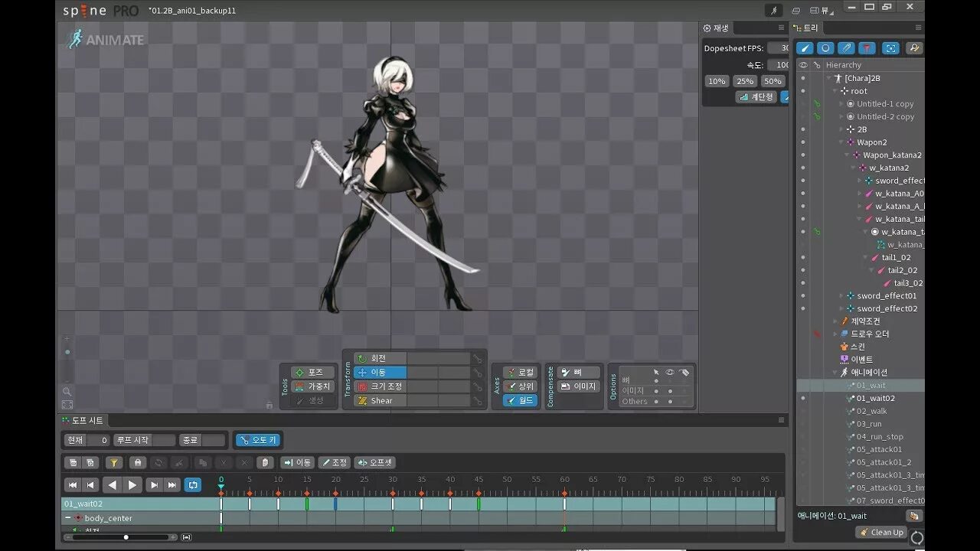Toggle 이미지 compensate option
980x551 pixels.
pos(578,386)
